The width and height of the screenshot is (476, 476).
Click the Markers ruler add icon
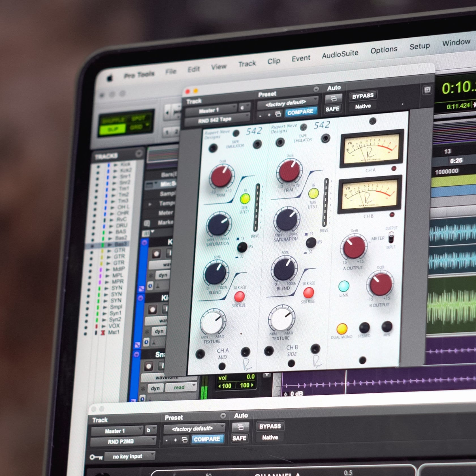tap(147, 224)
